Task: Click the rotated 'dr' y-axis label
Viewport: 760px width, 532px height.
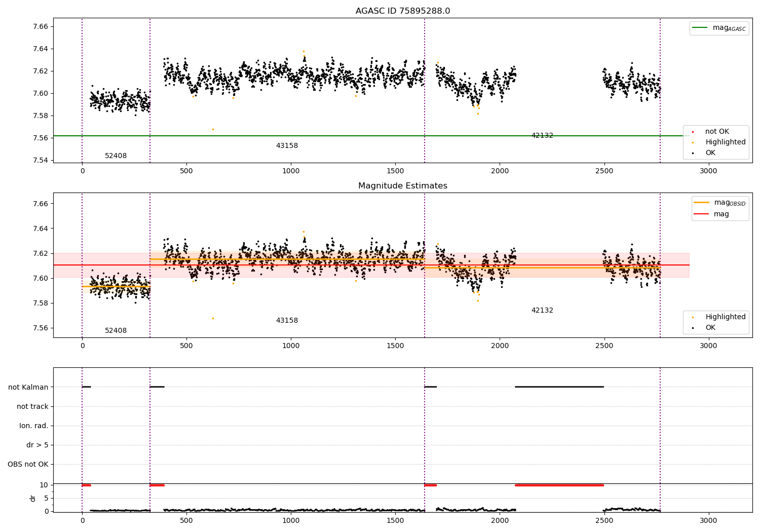Action: tap(33, 498)
